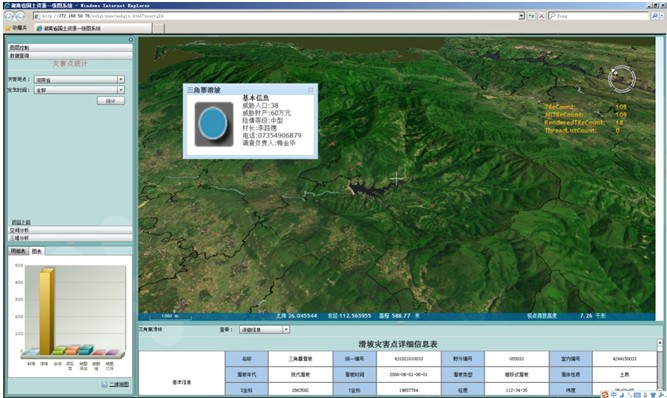Switch to the 明细表 detail table tab
Image resolution: width=667 pixels, height=398 pixels.
[18, 251]
